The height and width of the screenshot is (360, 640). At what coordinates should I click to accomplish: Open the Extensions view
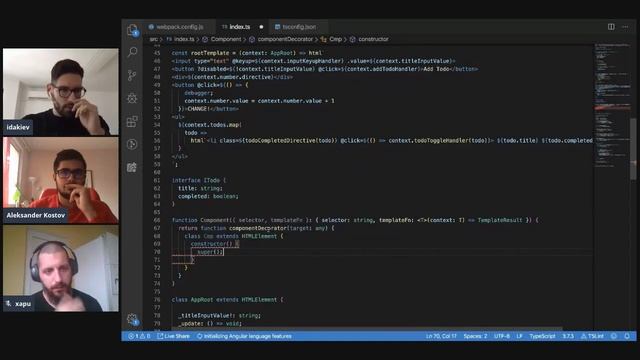tap(132, 121)
